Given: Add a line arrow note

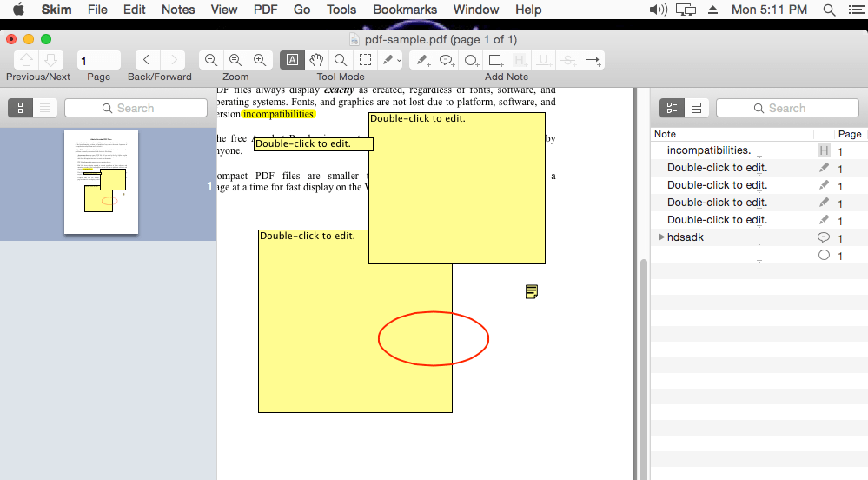Looking at the screenshot, I should 593,60.
